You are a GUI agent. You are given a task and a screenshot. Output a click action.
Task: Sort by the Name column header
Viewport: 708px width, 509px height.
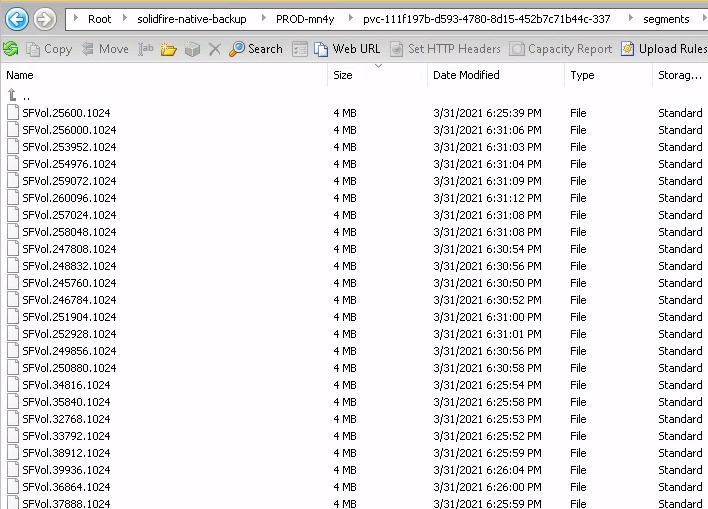click(164, 75)
